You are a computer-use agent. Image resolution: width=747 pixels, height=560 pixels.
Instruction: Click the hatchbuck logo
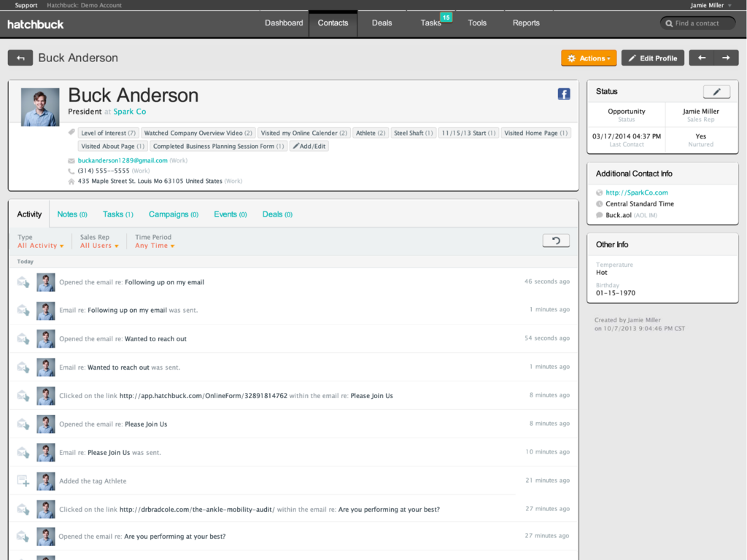click(35, 24)
